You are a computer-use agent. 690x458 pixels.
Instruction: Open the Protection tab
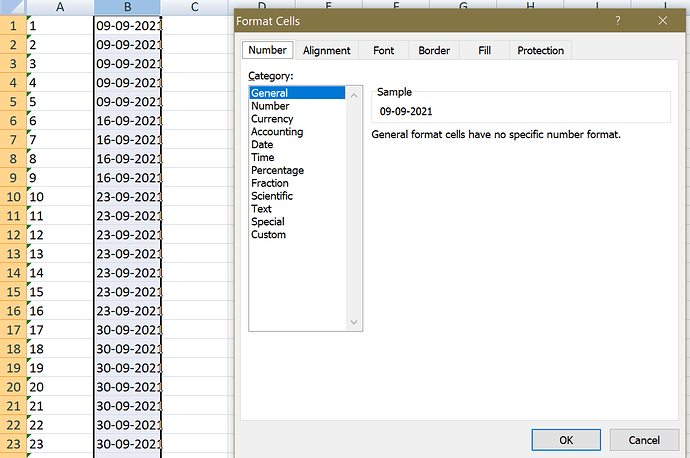click(x=540, y=51)
